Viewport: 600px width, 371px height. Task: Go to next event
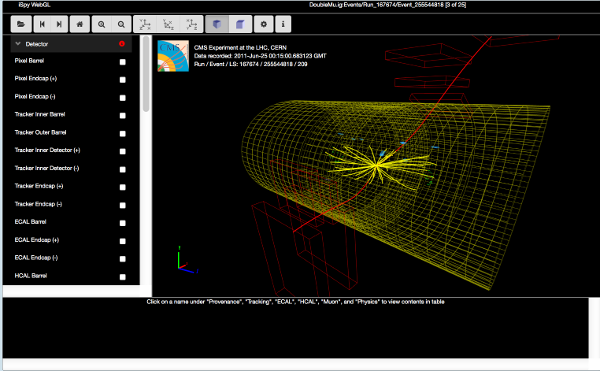[x=59, y=24]
